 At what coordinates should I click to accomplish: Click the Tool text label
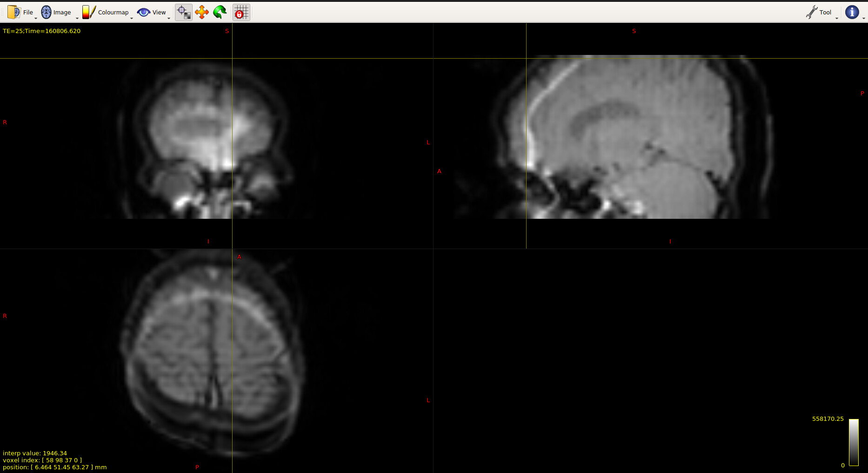[825, 12]
